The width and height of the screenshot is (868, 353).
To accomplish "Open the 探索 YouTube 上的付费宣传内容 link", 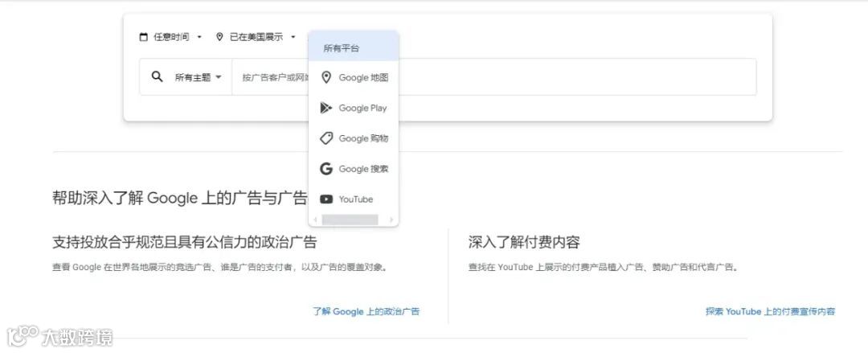I will tap(770, 311).
